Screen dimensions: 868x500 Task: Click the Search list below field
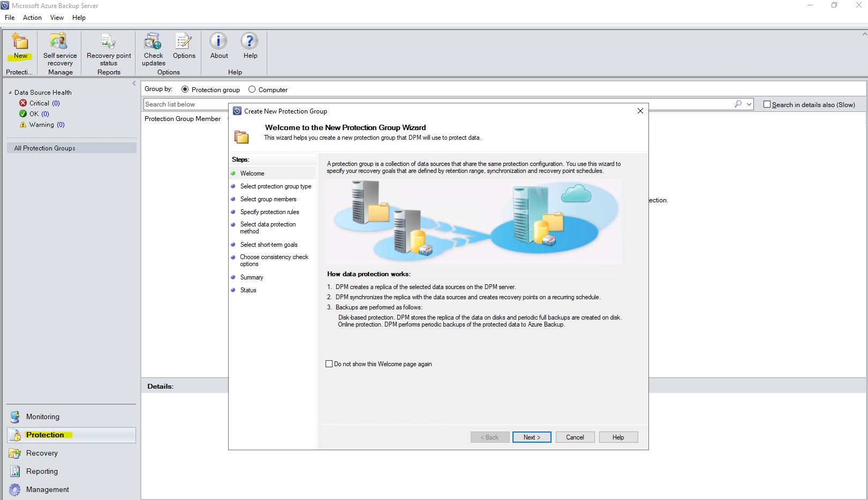point(438,104)
